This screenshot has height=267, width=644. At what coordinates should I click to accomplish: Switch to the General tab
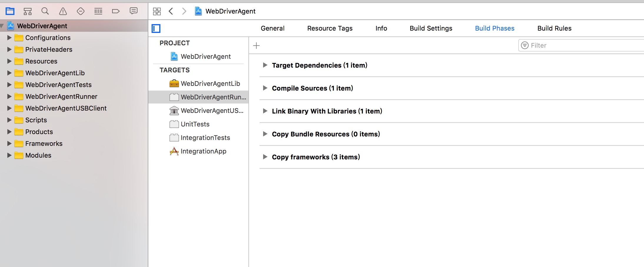tap(273, 28)
